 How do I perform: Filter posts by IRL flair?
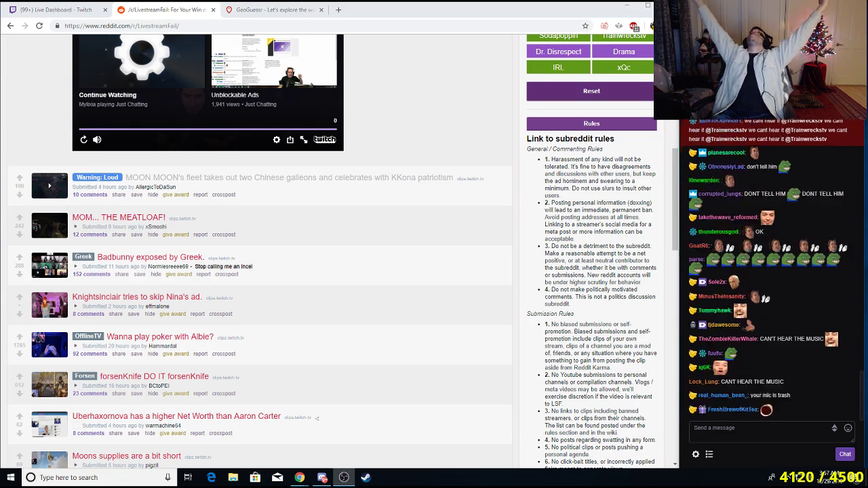coord(559,67)
